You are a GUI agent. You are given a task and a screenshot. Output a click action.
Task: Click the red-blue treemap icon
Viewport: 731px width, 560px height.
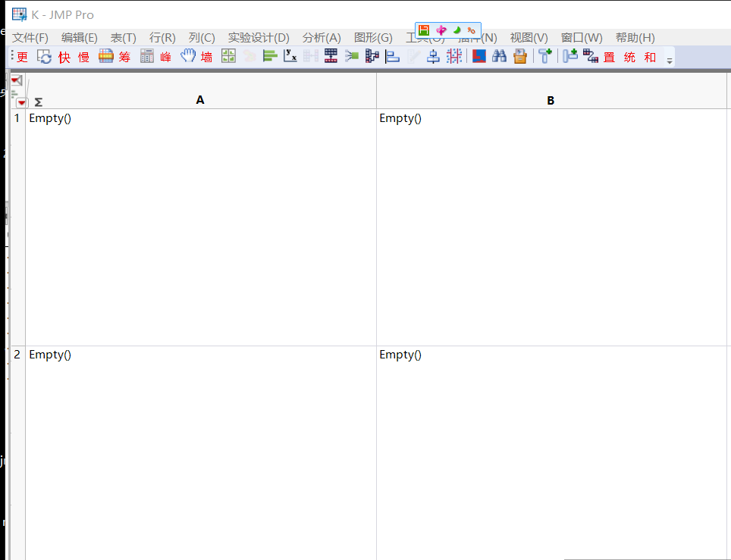click(478, 56)
